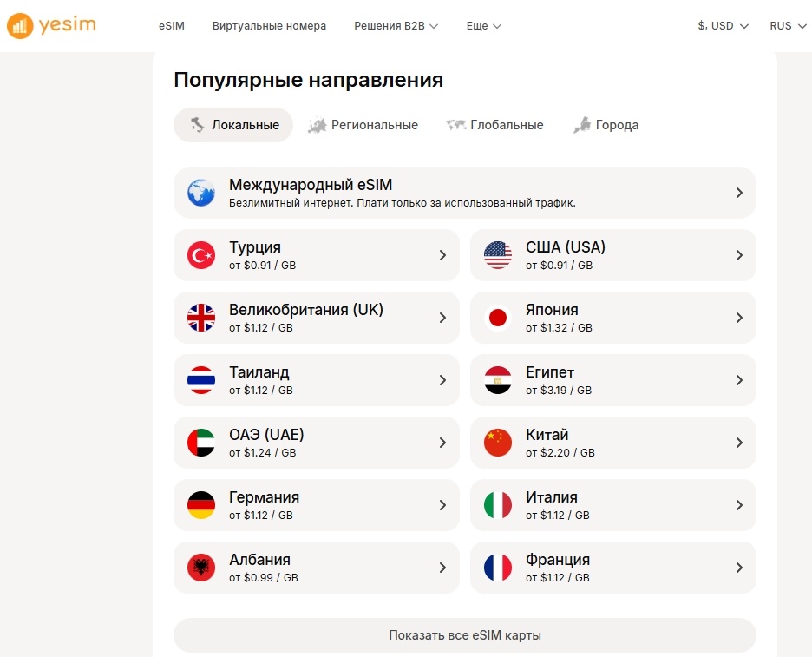Open the Виртуальные номера menu item
Image resolution: width=812 pixels, height=657 pixels.
tap(269, 26)
